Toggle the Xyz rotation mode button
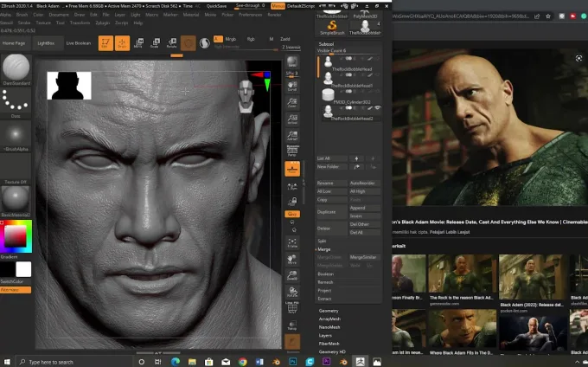The width and height of the screenshot is (588, 367). (292, 214)
